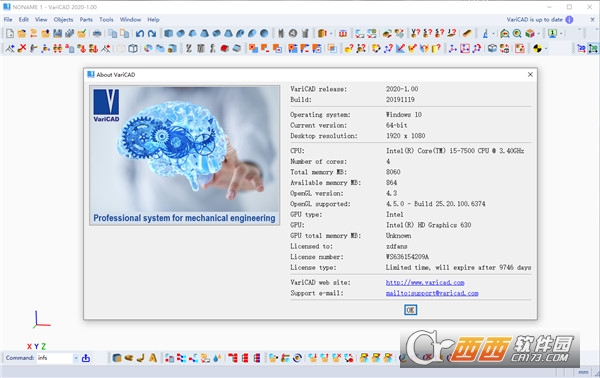Click the clock-like toolbar icon
Image resolution: width=600 pixels, height=378 pixels.
click(293, 34)
